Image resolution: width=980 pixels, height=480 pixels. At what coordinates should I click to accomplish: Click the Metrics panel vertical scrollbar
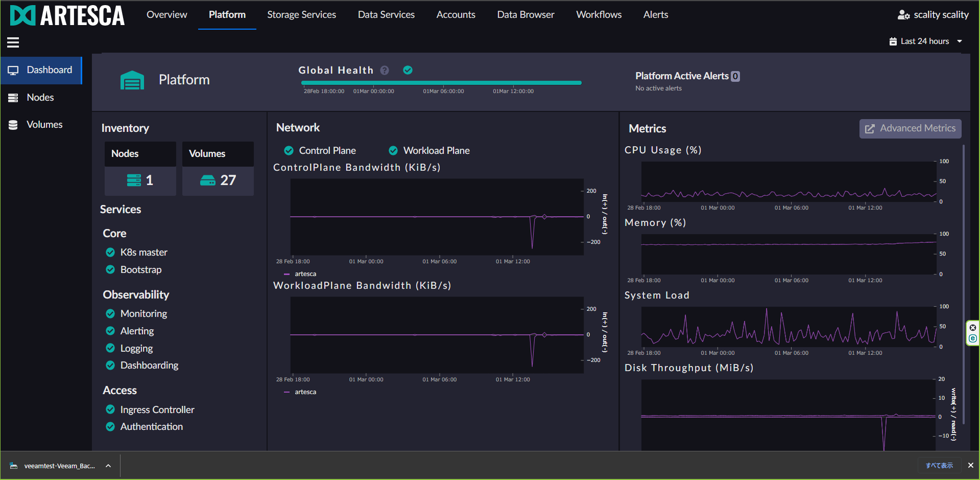click(964, 284)
